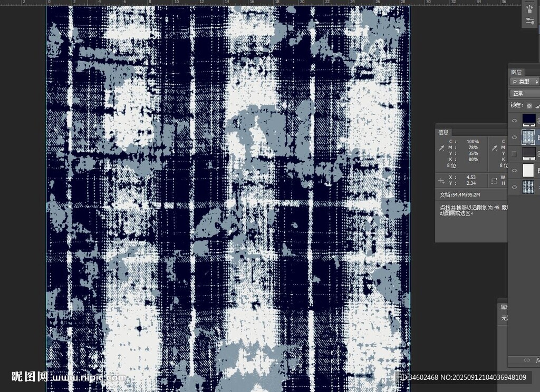Open the blend mode dropdown set to 正常
Viewport: 540px width, 392px height.
[525, 93]
